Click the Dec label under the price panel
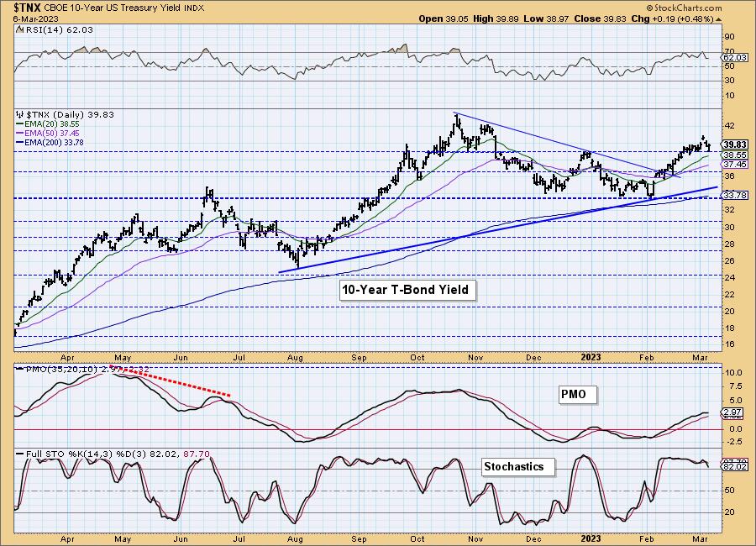Image resolution: width=756 pixels, height=546 pixels. click(x=533, y=358)
